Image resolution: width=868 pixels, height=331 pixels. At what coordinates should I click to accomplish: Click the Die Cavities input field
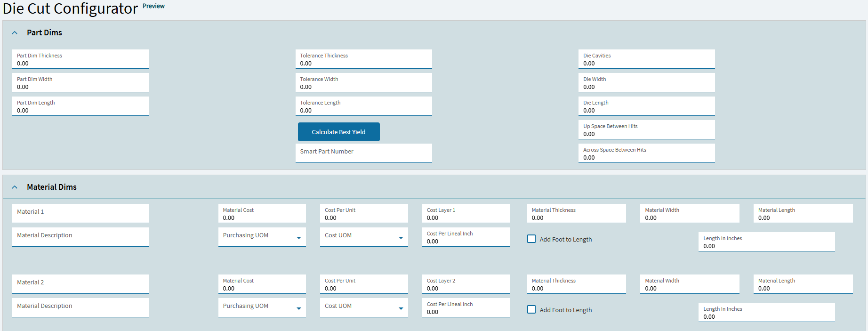point(646,59)
